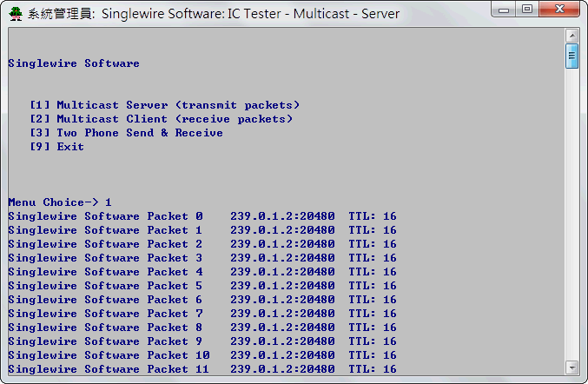The height and width of the screenshot is (384, 588).
Task: Click the vertical scrollbar thumb
Action: pos(571,56)
